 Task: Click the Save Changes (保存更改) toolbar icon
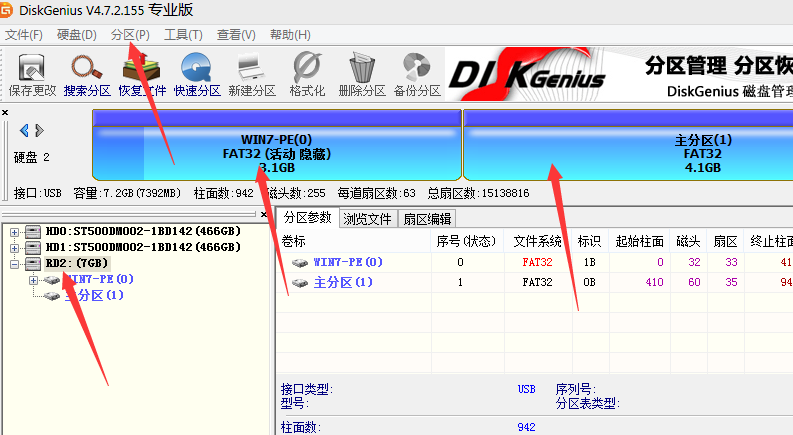coord(32,75)
